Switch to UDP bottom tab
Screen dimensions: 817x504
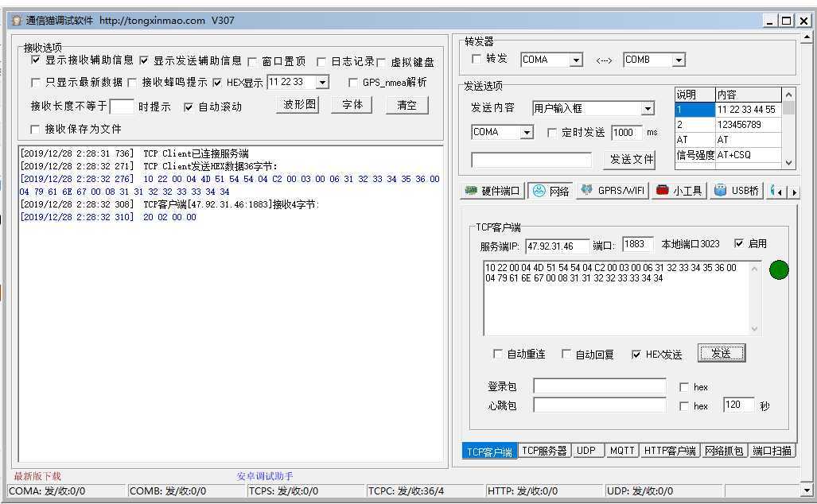coord(586,451)
